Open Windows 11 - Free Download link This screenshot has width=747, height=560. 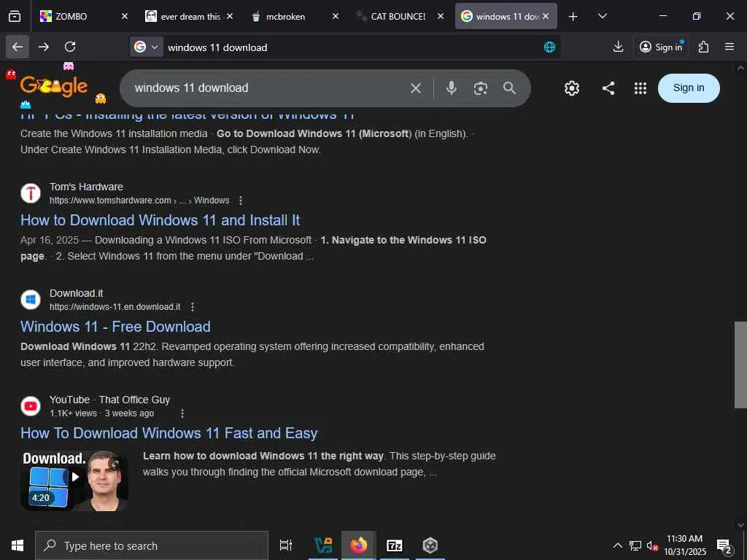(115, 327)
